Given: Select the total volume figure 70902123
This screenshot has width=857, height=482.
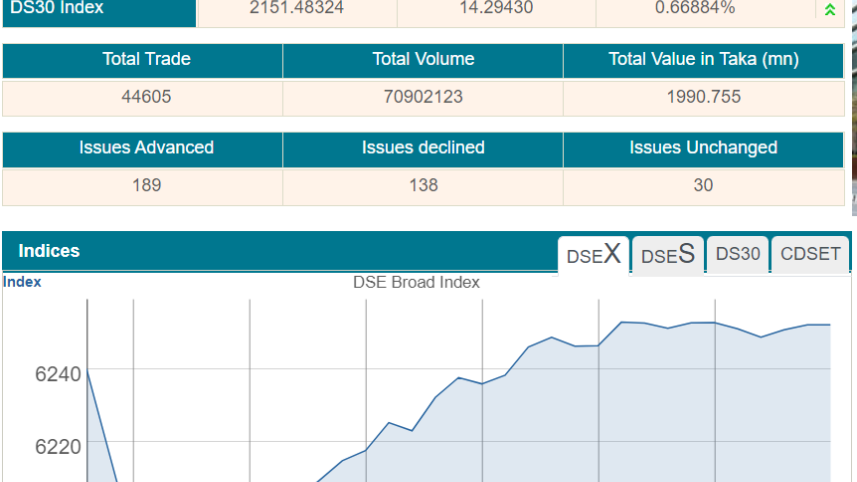Looking at the screenshot, I should [423, 98].
